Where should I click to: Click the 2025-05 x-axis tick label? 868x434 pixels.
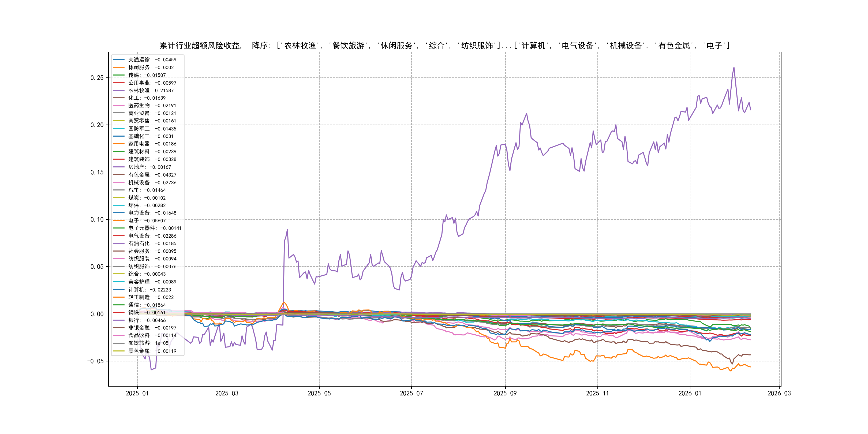pos(319,393)
